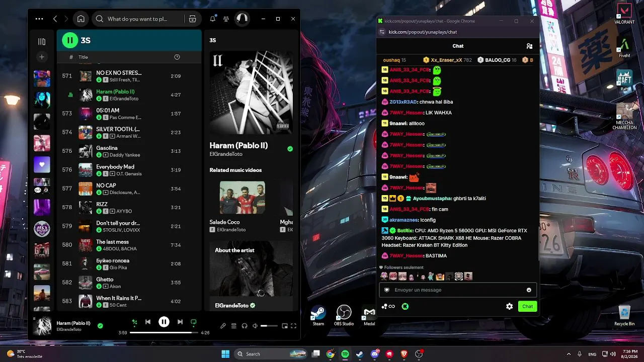
Task: Click the Envoyer un message chat input
Action: (457, 290)
